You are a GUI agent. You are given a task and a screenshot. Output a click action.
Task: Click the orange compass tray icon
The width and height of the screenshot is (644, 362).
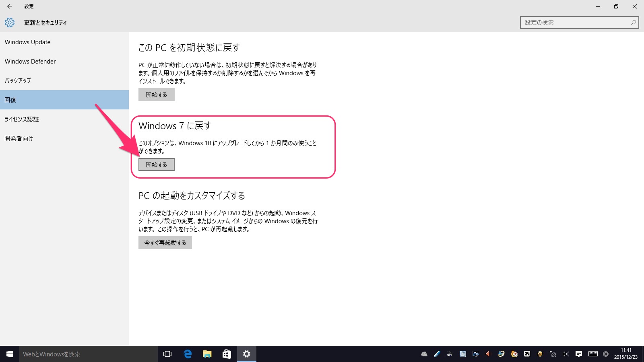[514, 354]
